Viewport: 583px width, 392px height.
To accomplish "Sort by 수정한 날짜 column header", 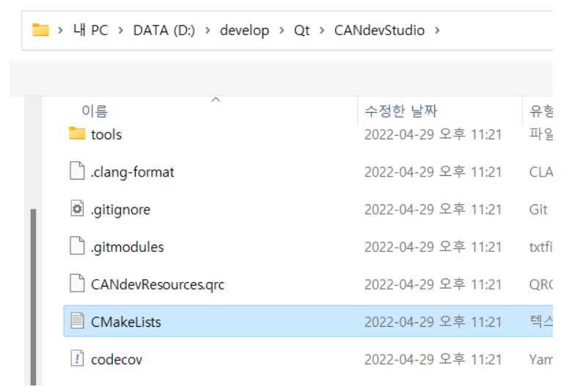I will (x=400, y=111).
